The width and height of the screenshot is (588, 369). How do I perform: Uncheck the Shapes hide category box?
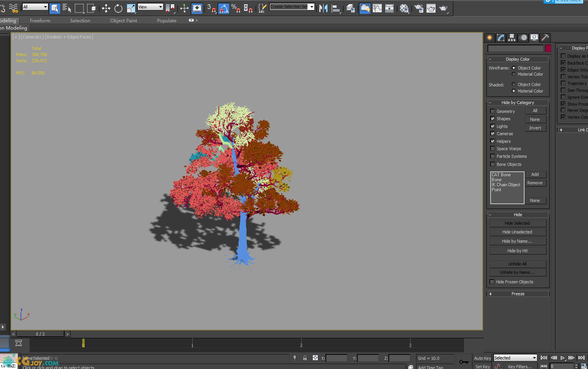492,119
